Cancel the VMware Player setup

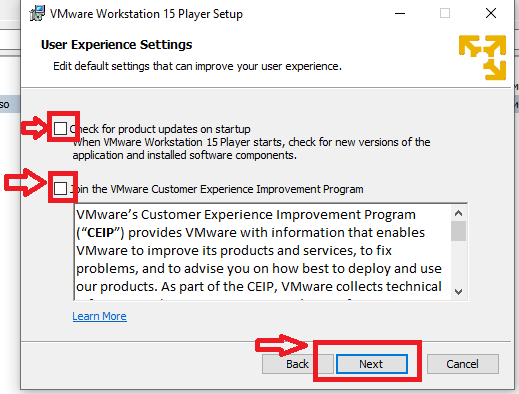pos(463,364)
